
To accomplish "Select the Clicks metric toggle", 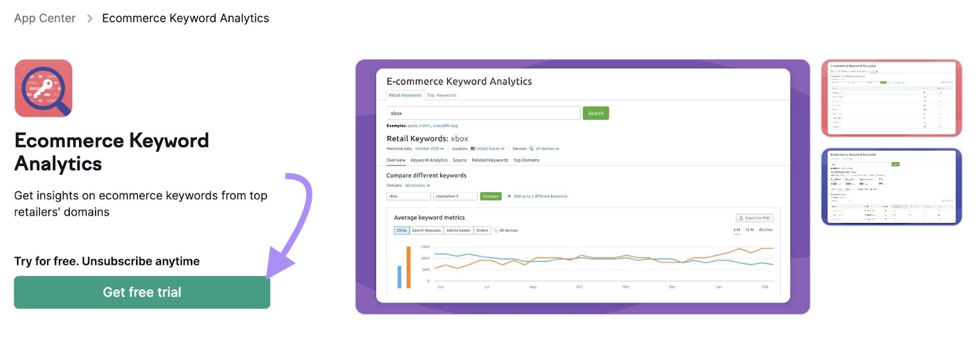I will (x=401, y=230).
